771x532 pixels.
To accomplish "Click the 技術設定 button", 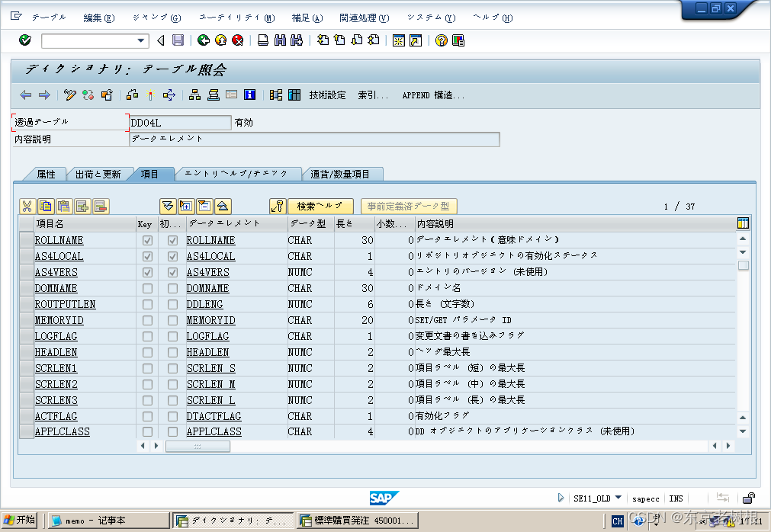I will 329,95.
